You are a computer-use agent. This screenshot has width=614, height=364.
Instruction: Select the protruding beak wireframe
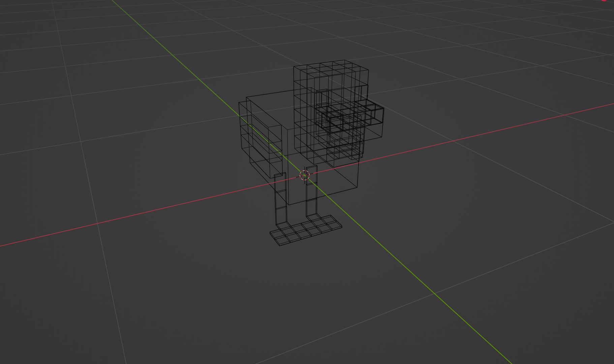pyautogui.click(x=349, y=116)
